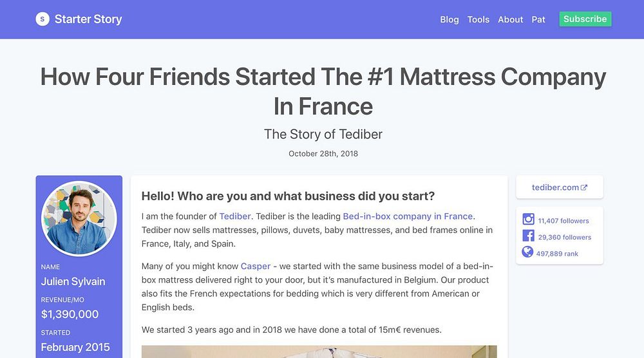
Task: Select the Pat navigation item
Action: click(x=538, y=19)
